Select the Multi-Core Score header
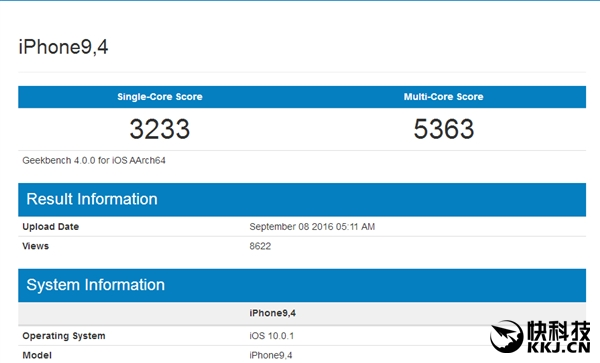Image resolution: width=600 pixels, height=363 pixels. tap(443, 97)
